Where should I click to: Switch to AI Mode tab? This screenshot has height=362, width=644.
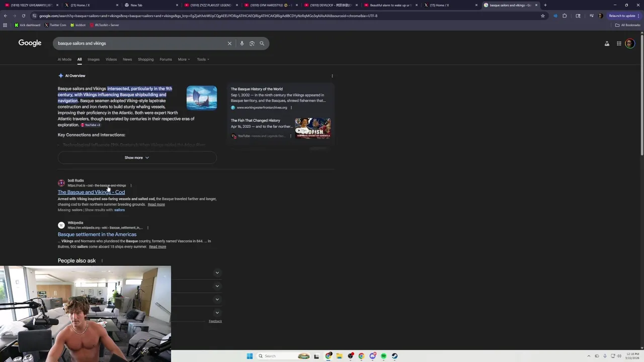click(64, 59)
